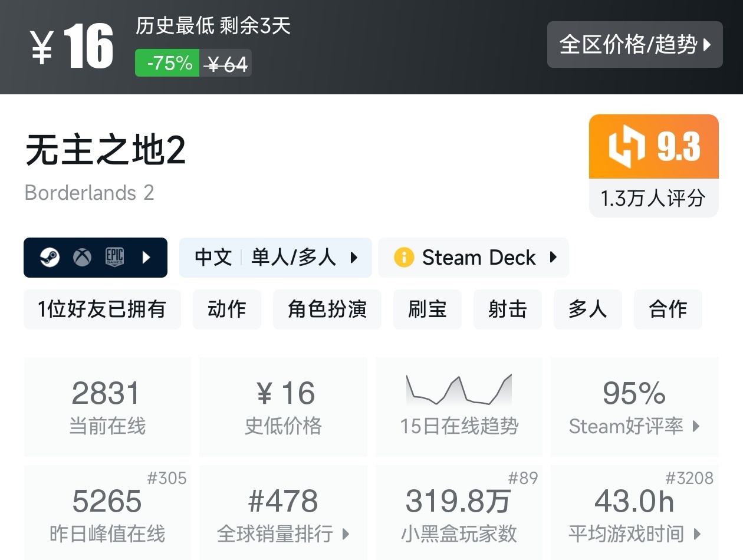
Task: Expand the 中文 单人/多人 language info
Action: tap(275, 258)
